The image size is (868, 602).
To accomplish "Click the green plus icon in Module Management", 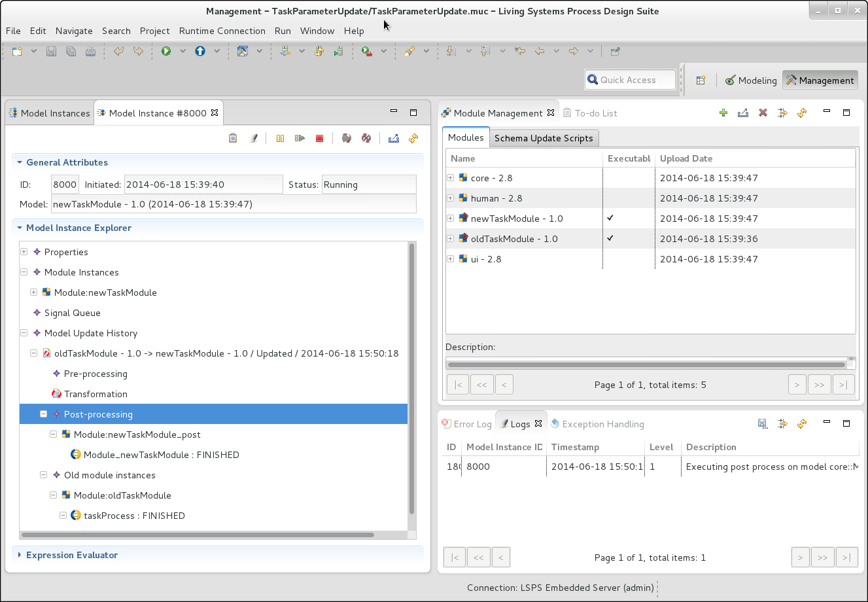I will tap(723, 113).
